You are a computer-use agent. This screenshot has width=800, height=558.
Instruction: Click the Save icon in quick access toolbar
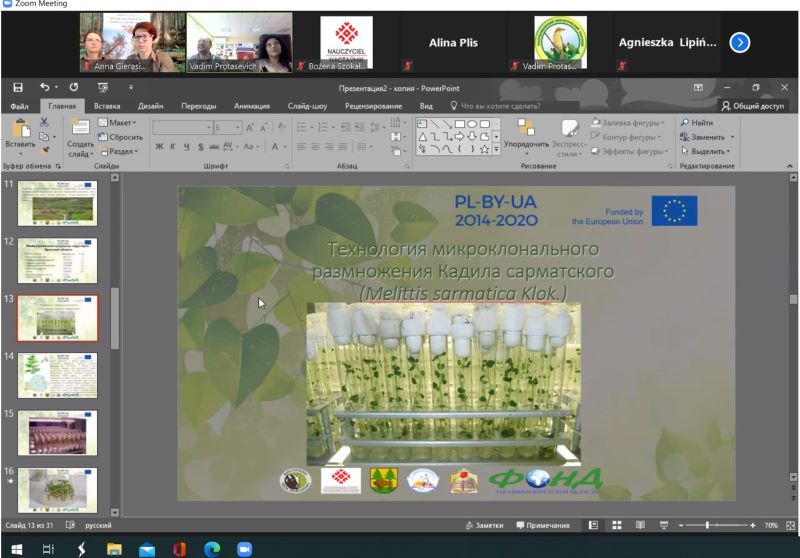17,87
